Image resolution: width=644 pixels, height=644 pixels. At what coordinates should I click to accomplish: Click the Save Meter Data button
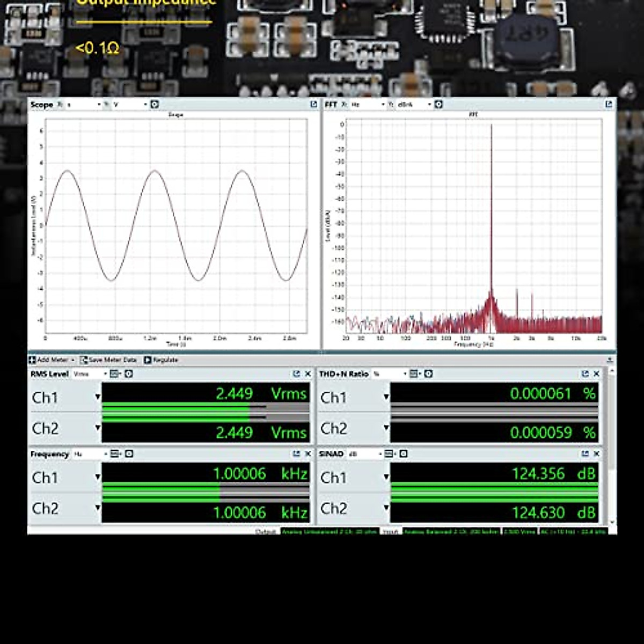click(108, 360)
